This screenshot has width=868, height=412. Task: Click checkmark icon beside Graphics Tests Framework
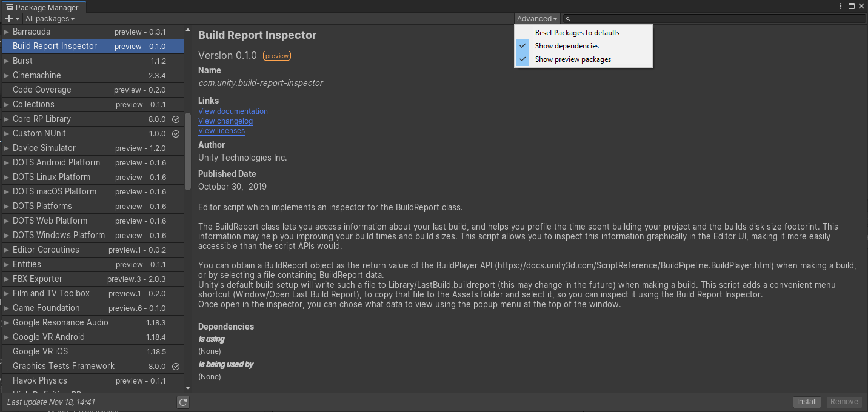tap(176, 367)
